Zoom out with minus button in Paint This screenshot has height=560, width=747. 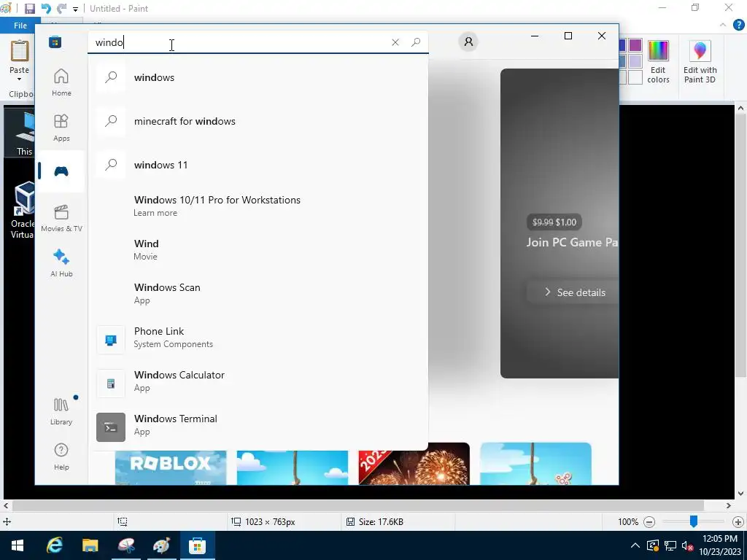[649, 522]
